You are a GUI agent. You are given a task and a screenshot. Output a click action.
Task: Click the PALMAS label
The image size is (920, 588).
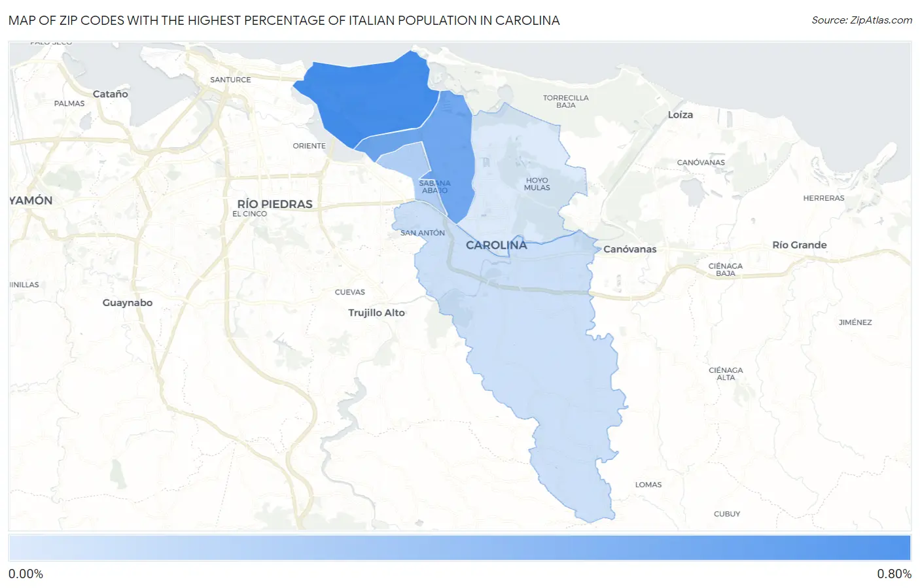click(x=69, y=103)
